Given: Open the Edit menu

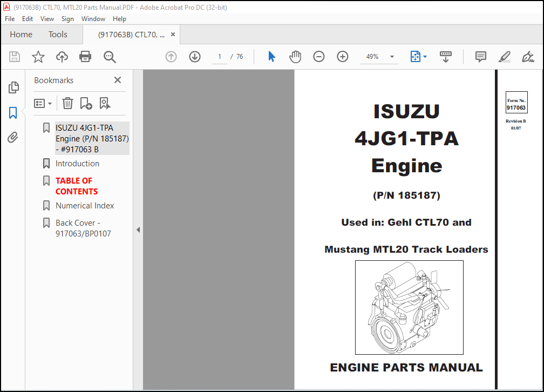Looking at the screenshot, I should click(x=28, y=19).
